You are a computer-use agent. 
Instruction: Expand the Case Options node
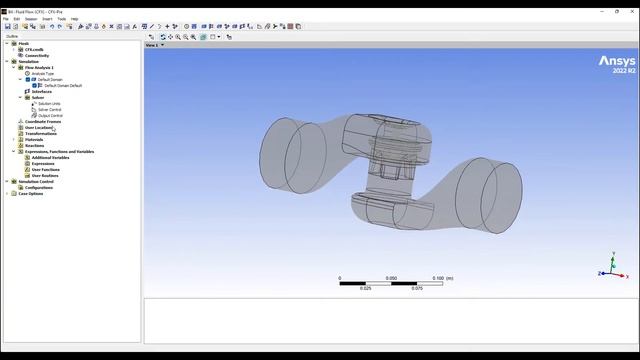click(x=7, y=193)
